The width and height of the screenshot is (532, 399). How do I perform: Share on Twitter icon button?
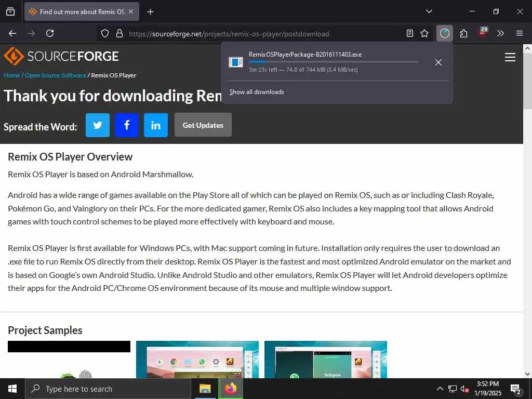(97, 125)
